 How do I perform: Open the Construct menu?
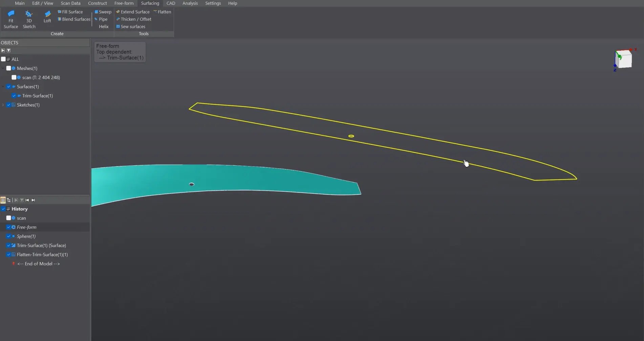[x=97, y=3]
